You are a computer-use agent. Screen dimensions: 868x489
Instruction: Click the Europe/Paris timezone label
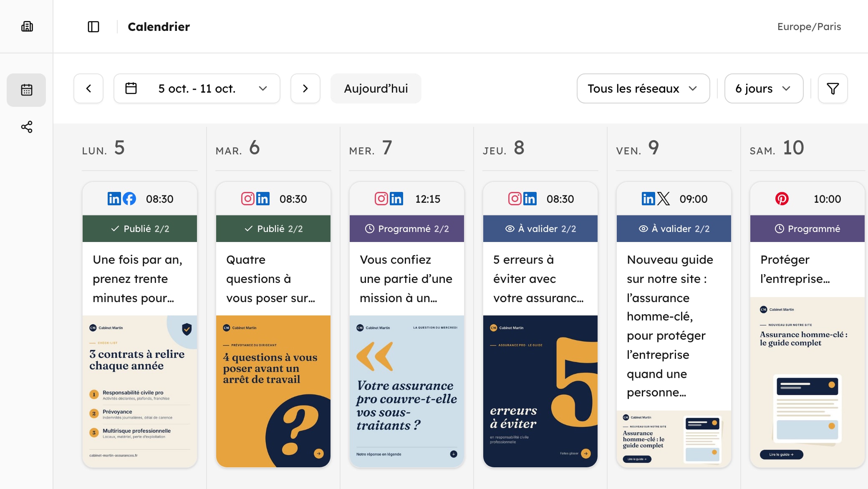coord(809,27)
